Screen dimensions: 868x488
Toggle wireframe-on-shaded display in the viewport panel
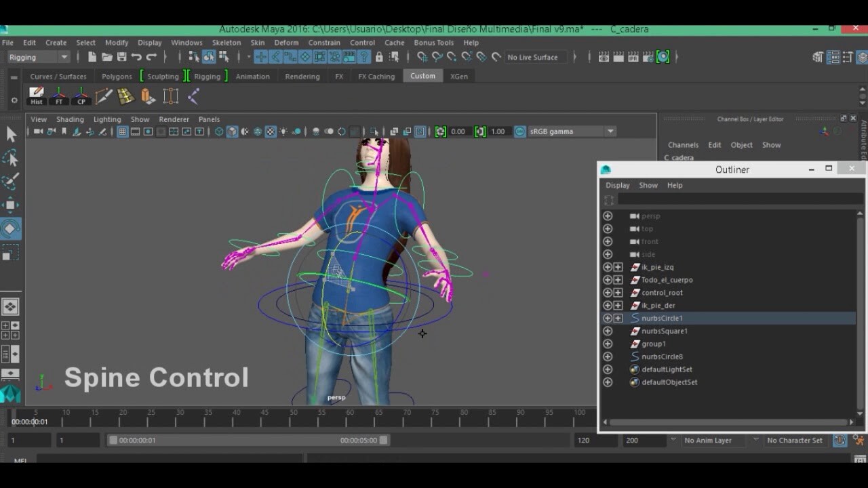245,131
